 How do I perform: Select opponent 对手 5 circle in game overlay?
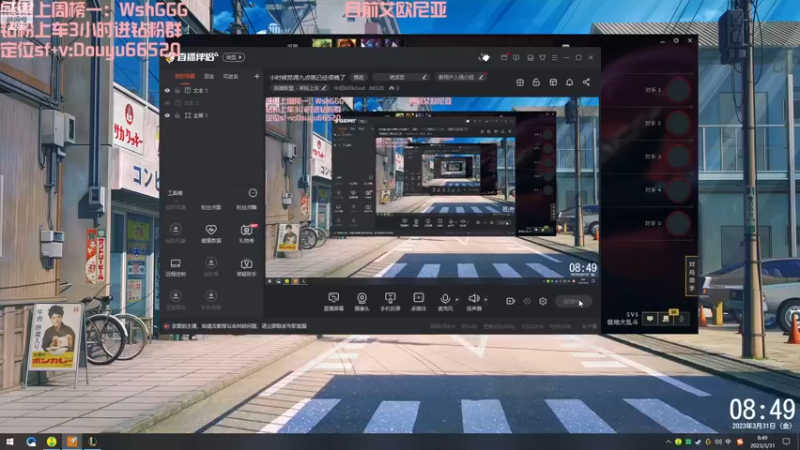(679, 223)
